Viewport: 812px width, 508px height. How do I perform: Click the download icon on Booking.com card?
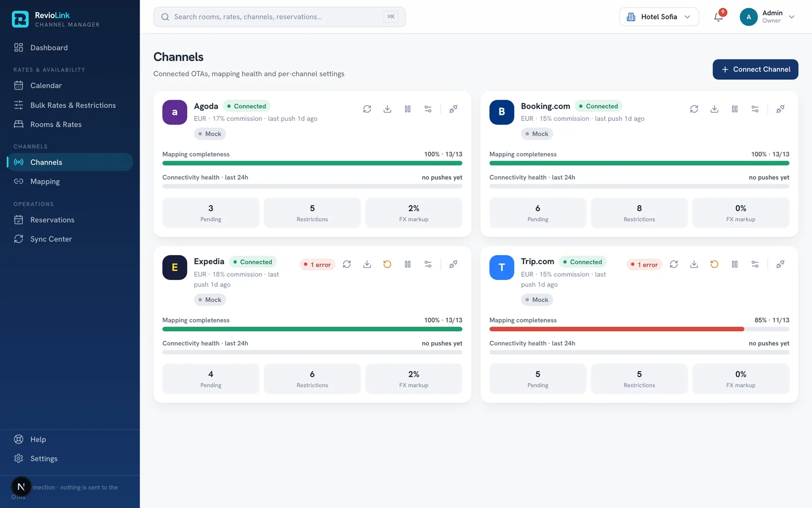coord(714,109)
